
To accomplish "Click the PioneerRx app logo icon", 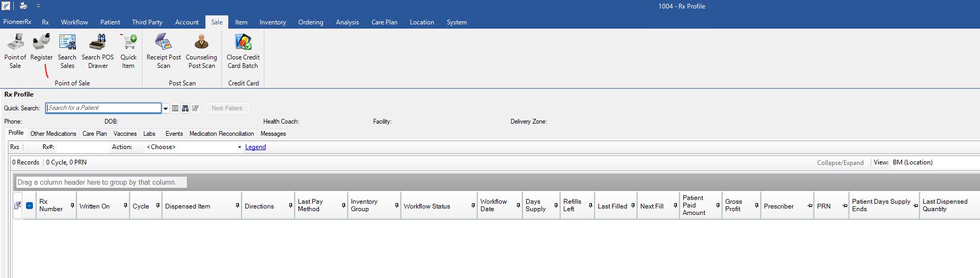I will point(6,6).
